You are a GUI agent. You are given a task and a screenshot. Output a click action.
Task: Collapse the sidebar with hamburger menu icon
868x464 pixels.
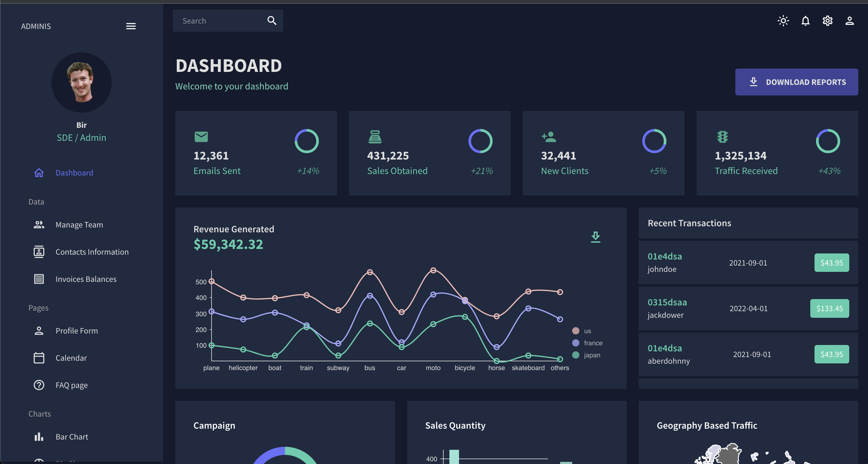[x=131, y=26]
